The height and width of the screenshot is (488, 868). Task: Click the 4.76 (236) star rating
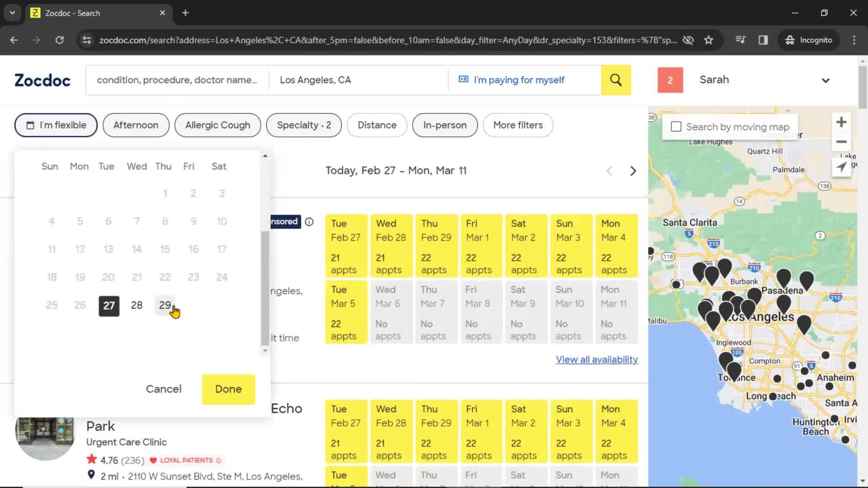coord(115,460)
